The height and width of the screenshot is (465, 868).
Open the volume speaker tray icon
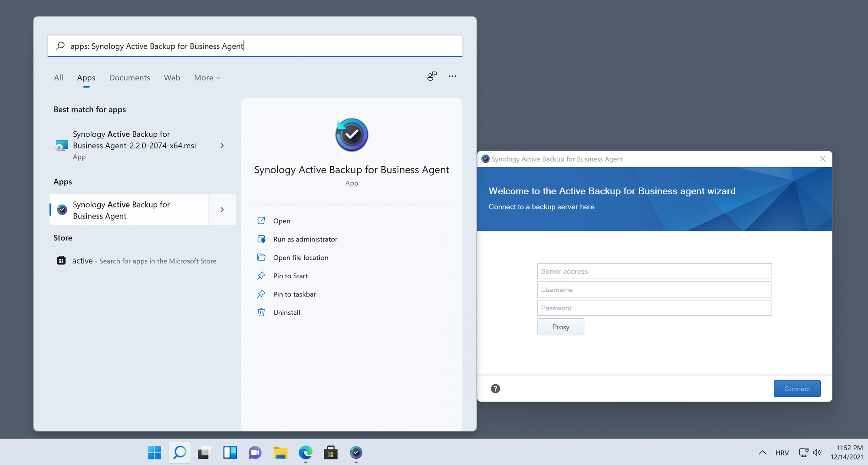click(x=817, y=452)
